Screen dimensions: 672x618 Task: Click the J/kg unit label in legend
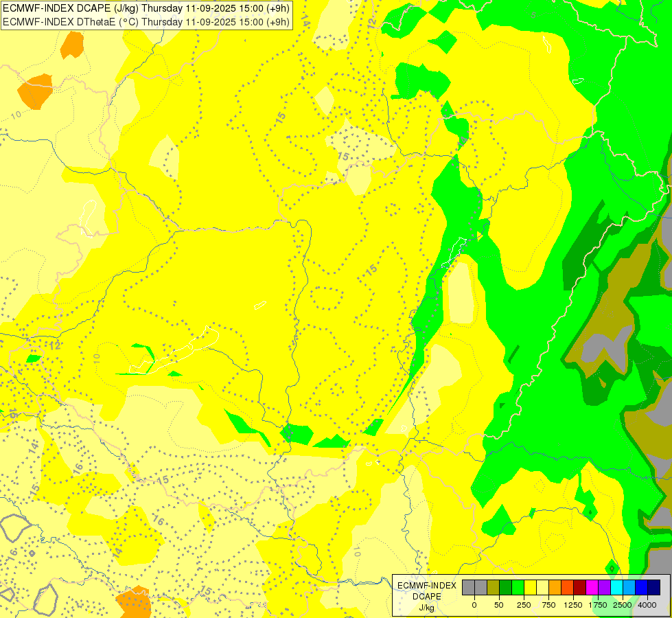point(427,608)
